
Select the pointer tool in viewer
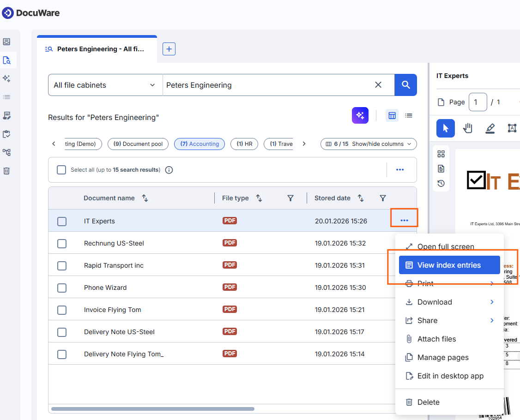coord(445,128)
